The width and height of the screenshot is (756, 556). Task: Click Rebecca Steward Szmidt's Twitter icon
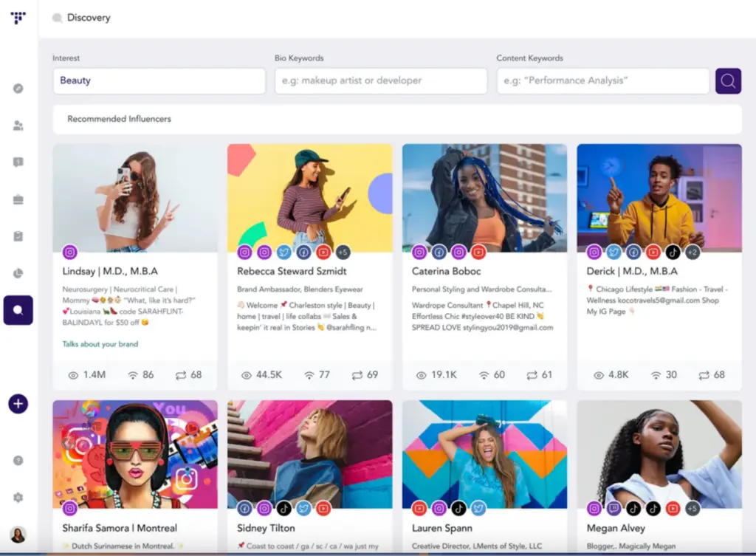(283, 253)
